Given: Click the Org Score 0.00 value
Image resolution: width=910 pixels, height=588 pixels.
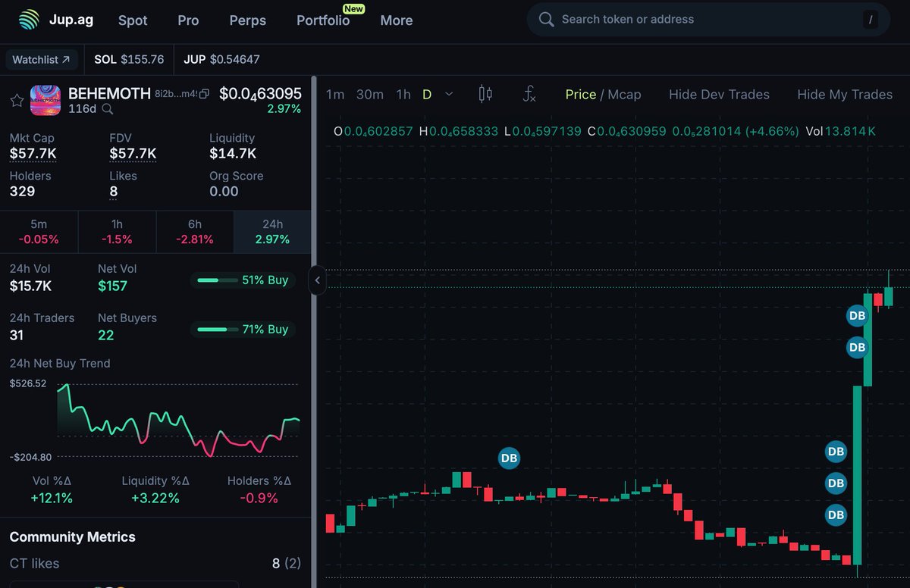Looking at the screenshot, I should pos(224,191).
